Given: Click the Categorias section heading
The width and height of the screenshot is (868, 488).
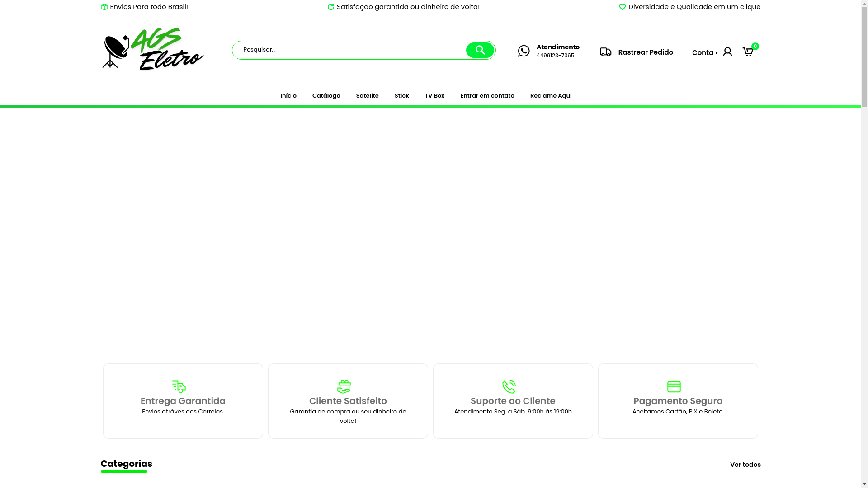Looking at the screenshot, I should click(126, 464).
